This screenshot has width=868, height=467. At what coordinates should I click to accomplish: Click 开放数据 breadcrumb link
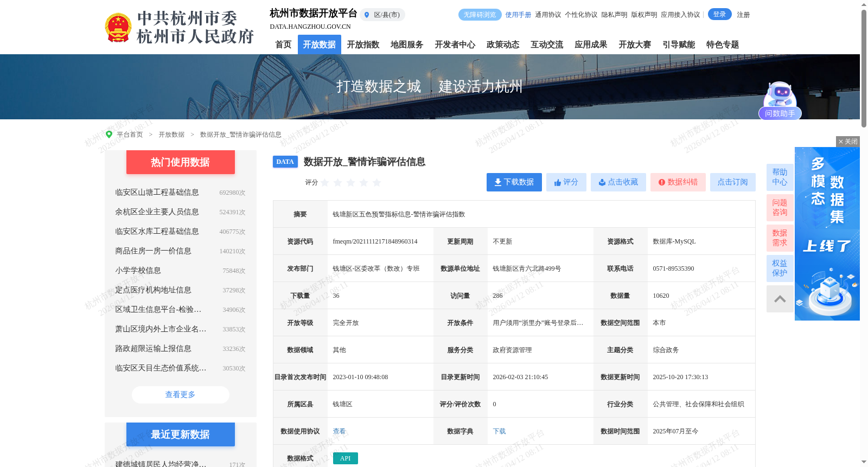coord(171,135)
